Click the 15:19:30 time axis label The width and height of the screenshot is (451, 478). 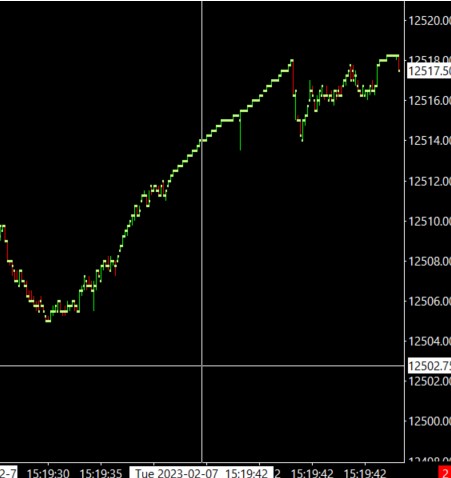coord(48,473)
